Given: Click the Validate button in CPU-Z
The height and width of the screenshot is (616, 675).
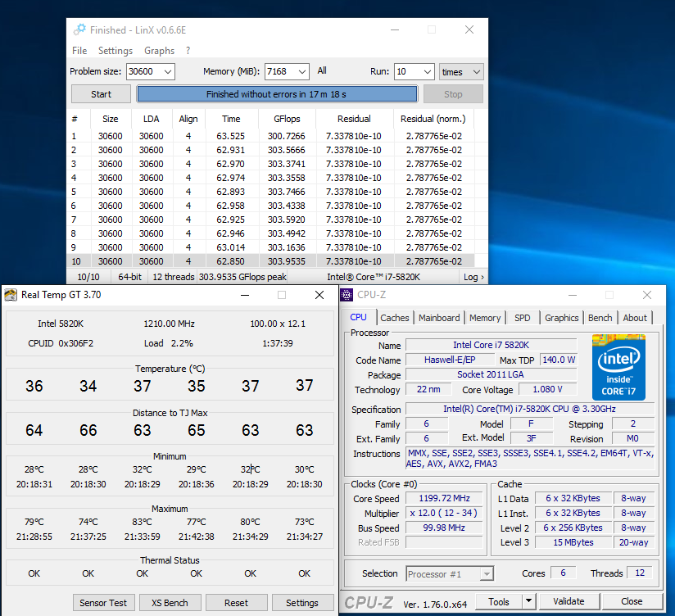Looking at the screenshot, I should tap(569, 601).
